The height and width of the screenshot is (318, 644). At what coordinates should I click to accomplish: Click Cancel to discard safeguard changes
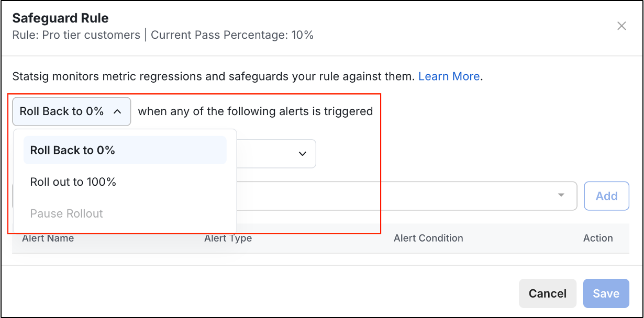pyautogui.click(x=547, y=293)
